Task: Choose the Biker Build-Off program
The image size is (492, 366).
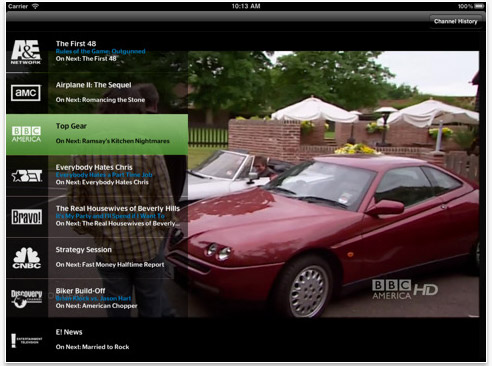Action: (x=80, y=291)
